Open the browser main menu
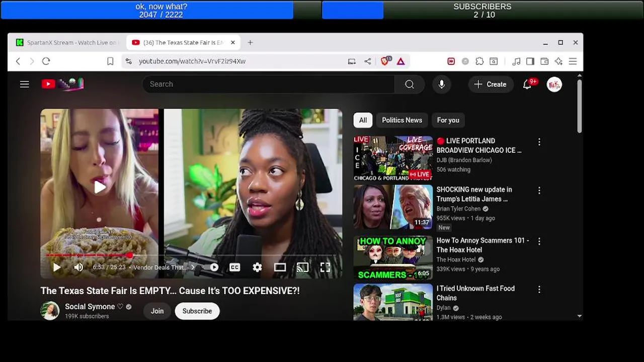Screen dimensions: 644x362 pos(573,61)
